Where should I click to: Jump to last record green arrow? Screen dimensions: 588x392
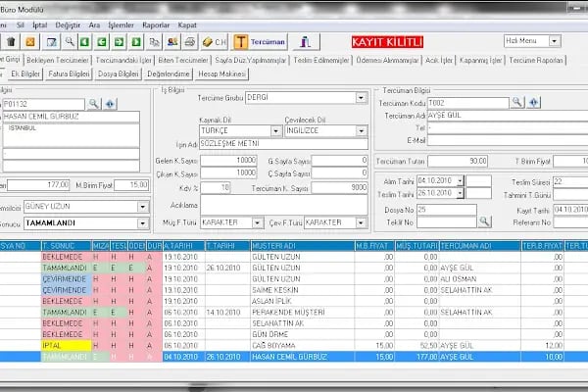136,41
